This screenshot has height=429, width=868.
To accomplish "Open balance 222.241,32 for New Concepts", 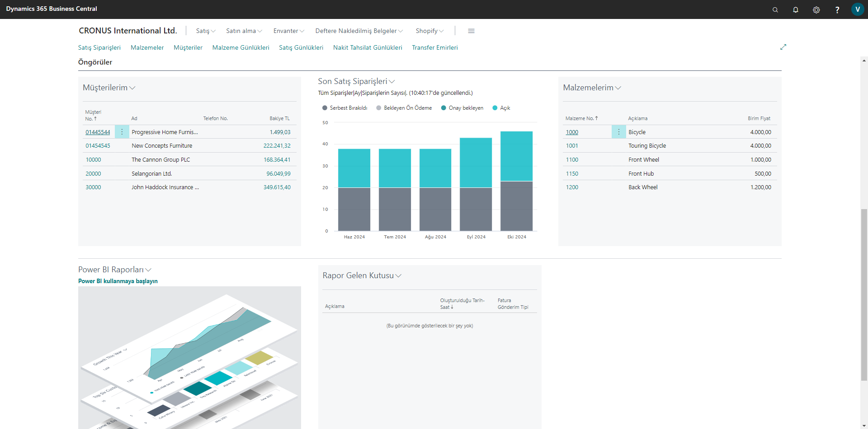I will coord(277,146).
